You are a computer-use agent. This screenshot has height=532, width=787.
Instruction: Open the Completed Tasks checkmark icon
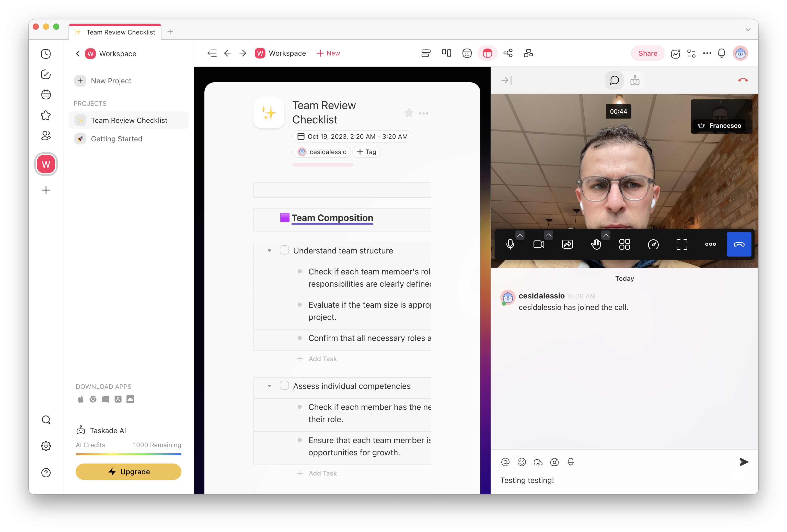pyautogui.click(x=46, y=74)
